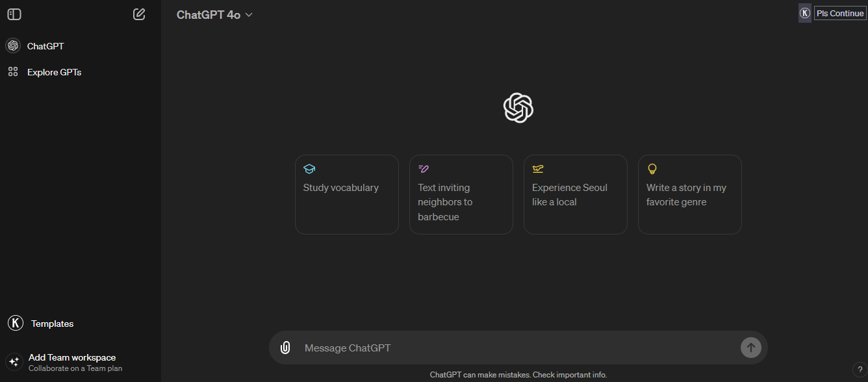
Task: Click the 'Collaborate on a Team plan' text
Action: click(x=75, y=368)
